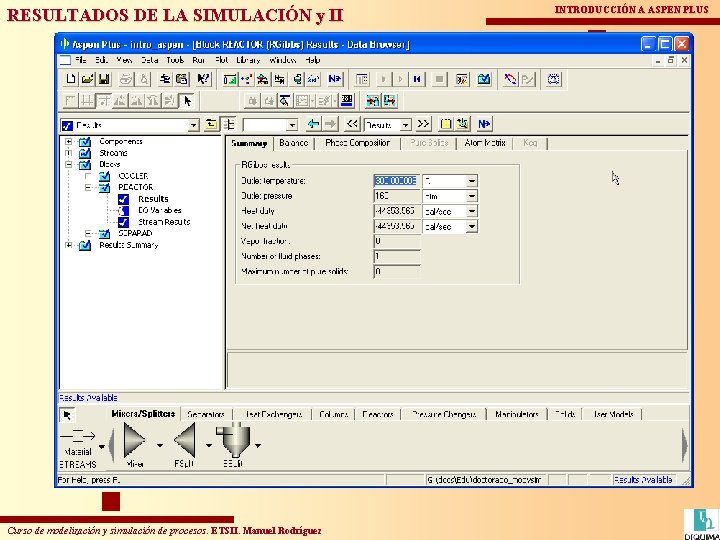This screenshot has width=720, height=540.
Task: Click the New file toolbar icon
Action: point(72,79)
